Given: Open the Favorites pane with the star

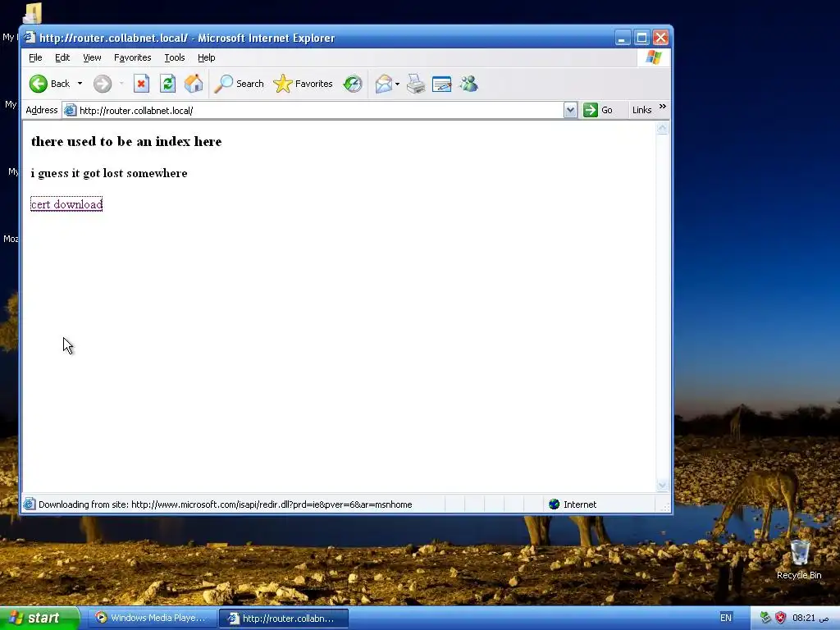Looking at the screenshot, I should (x=304, y=84).
